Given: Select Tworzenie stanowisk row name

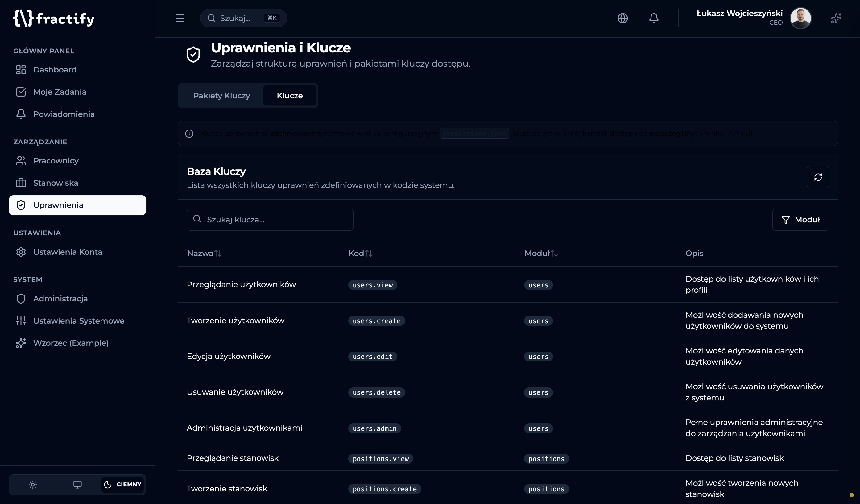Looking at the screenshot, I should (x=227, y=489).
